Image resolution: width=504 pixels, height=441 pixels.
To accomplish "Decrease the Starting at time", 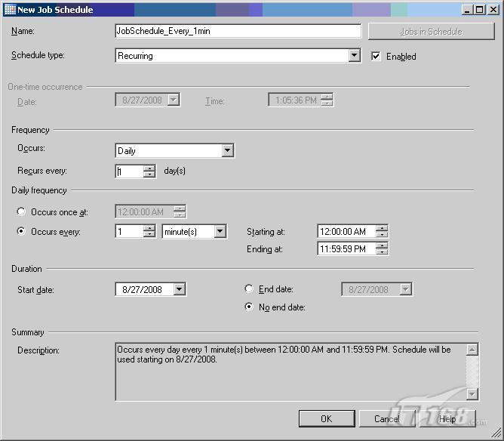I will point(382,235).
